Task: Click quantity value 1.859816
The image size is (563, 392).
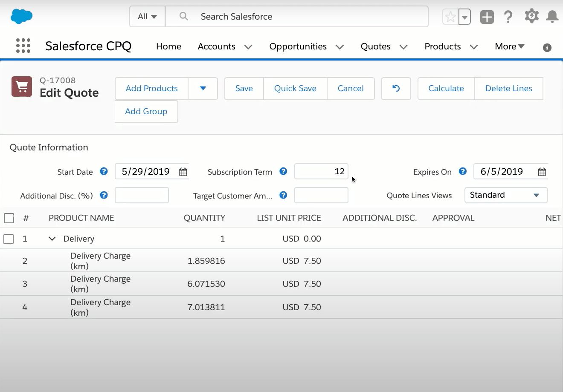Action: point(206,261)
